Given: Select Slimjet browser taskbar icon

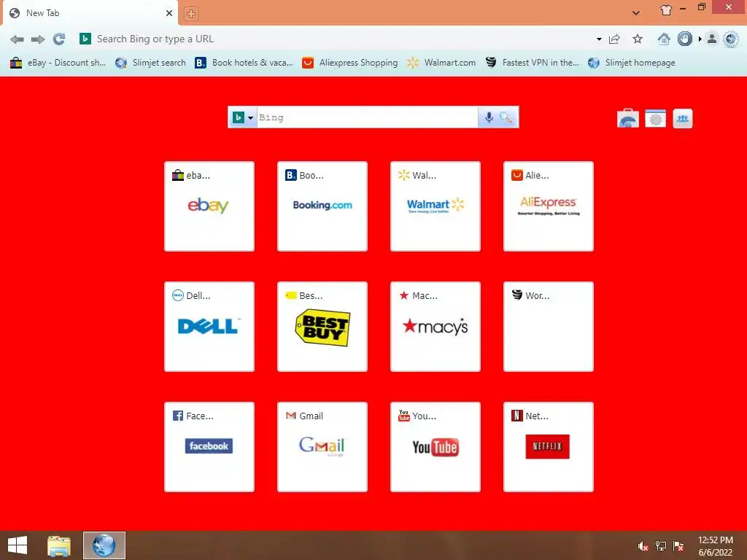Looking at the screenshot, I should click(x=104, y=545).
